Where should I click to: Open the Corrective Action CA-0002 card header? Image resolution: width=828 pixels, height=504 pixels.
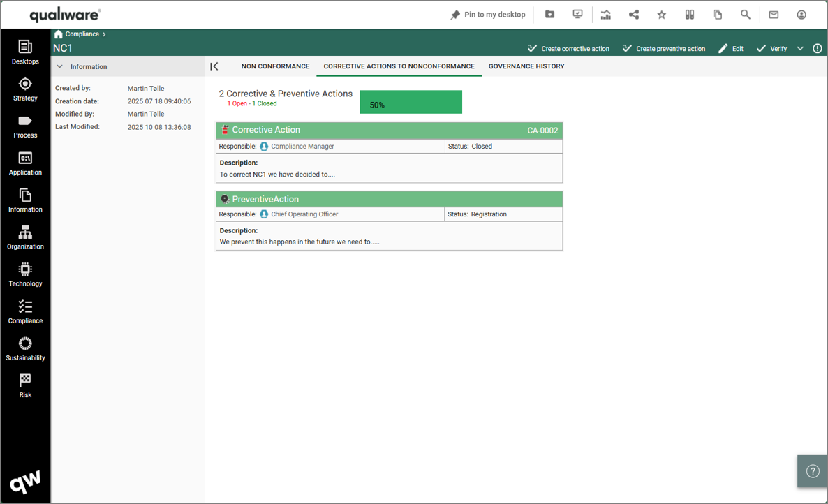coord(389,131)
